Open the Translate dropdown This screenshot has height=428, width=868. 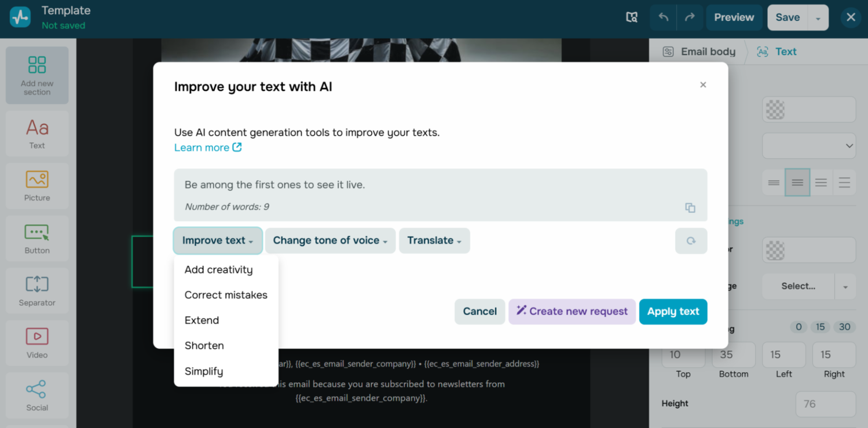[434, 241]
